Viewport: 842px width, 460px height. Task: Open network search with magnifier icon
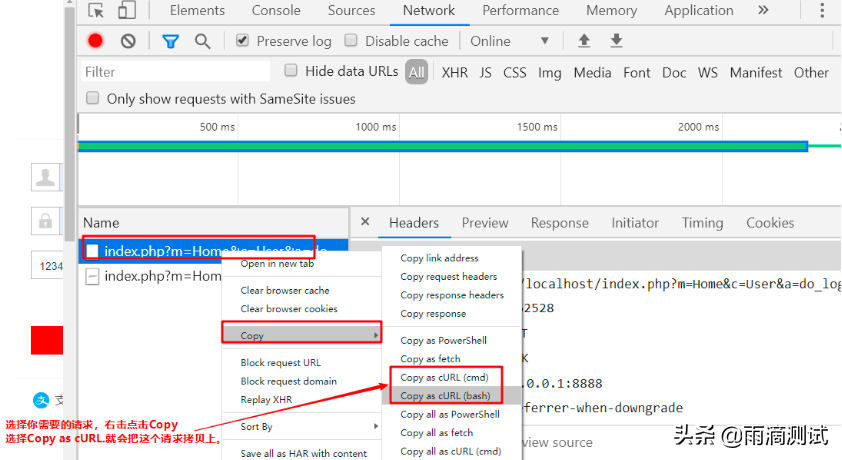tap(202, 41)
